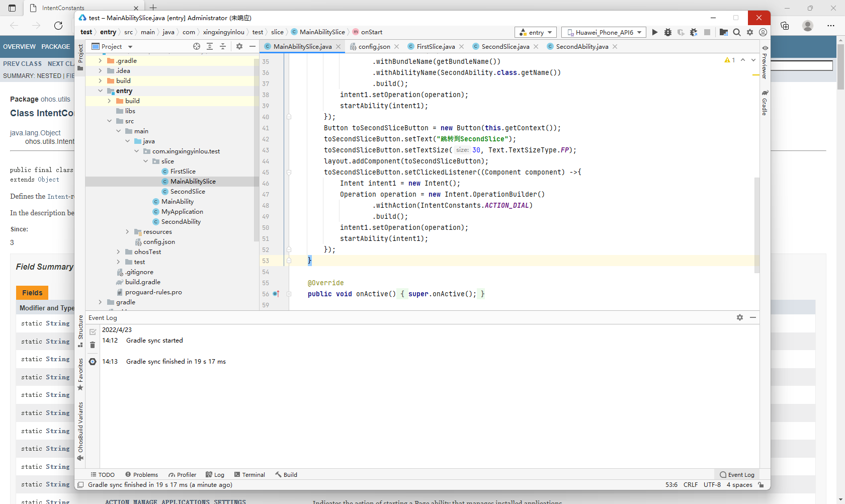845x504 pixels.
Task: Toggle the OhosBuild Variants tool window
Action: coord(80,431)
